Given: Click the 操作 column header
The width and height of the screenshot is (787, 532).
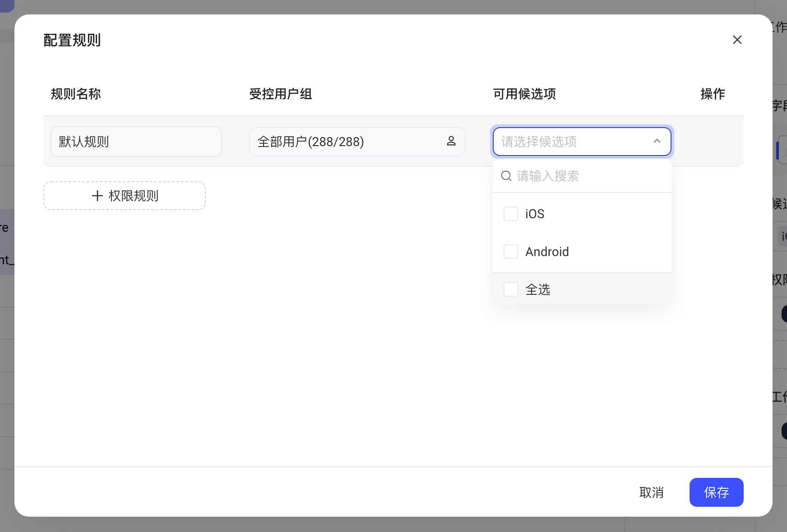Looking at the screenshot, I should point(713,94).
